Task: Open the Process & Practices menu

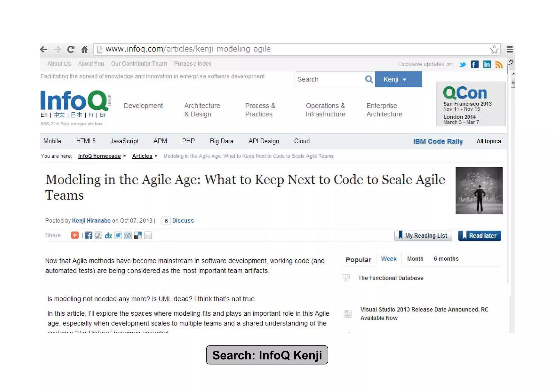Action: pyautogui.click(x=260, y=110)
